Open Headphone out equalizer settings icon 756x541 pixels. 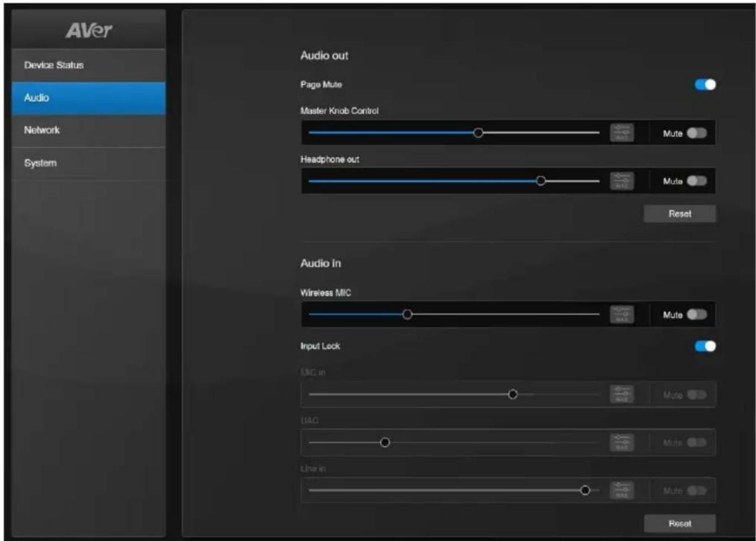tap(622, 181)
